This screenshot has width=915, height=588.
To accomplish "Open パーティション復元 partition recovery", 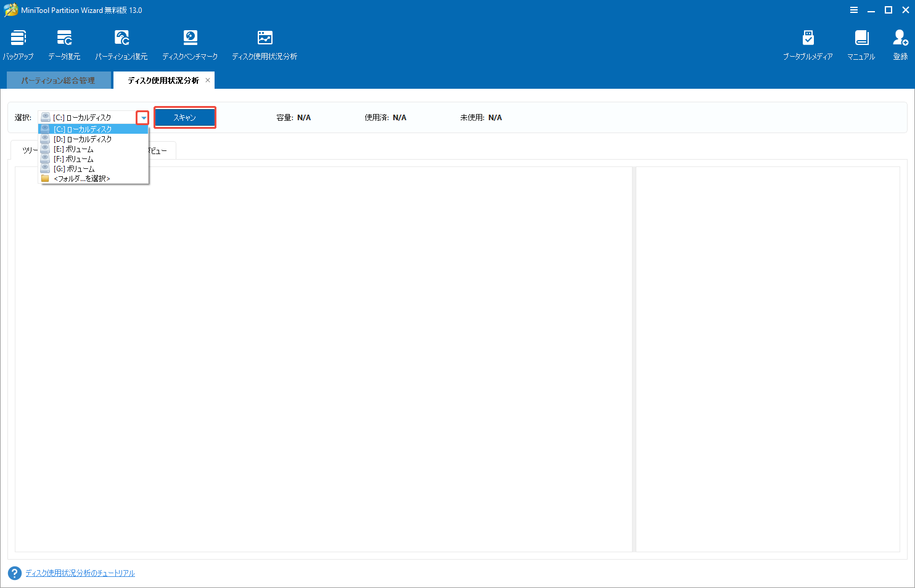I will coord(121,45).
